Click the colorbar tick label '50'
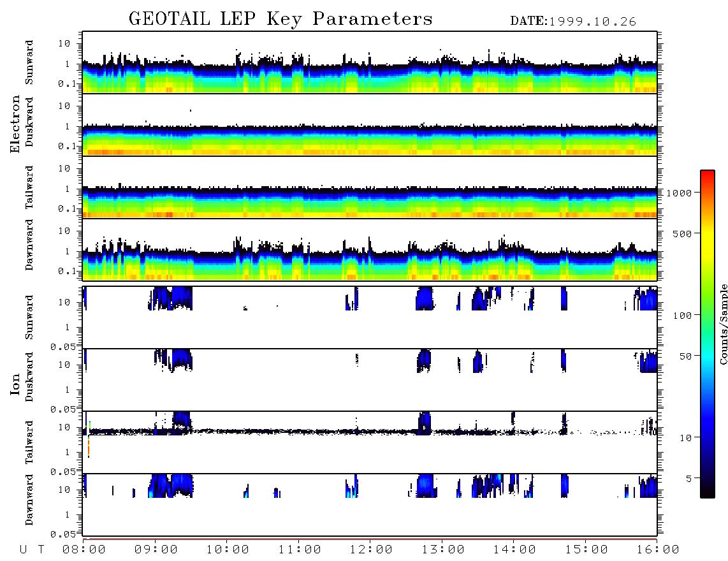The image size is (728, 561). pos(685,356)
